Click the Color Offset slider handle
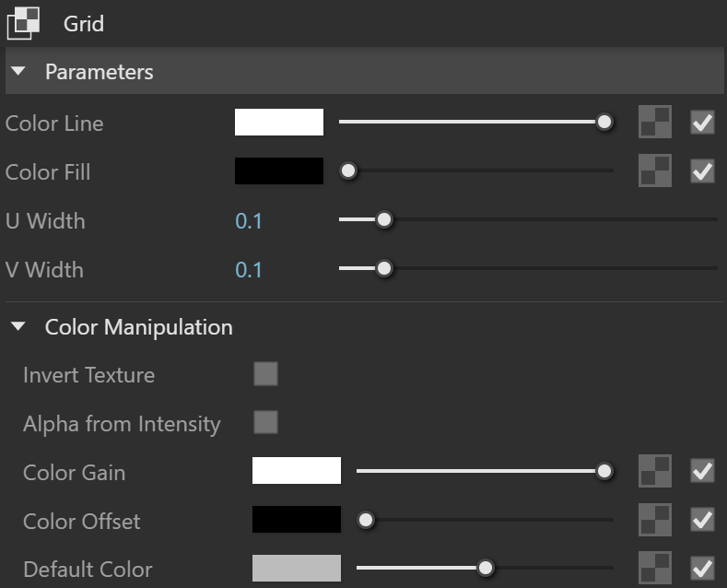This screenshot has height=588, width=727. [x=366, y=520]
